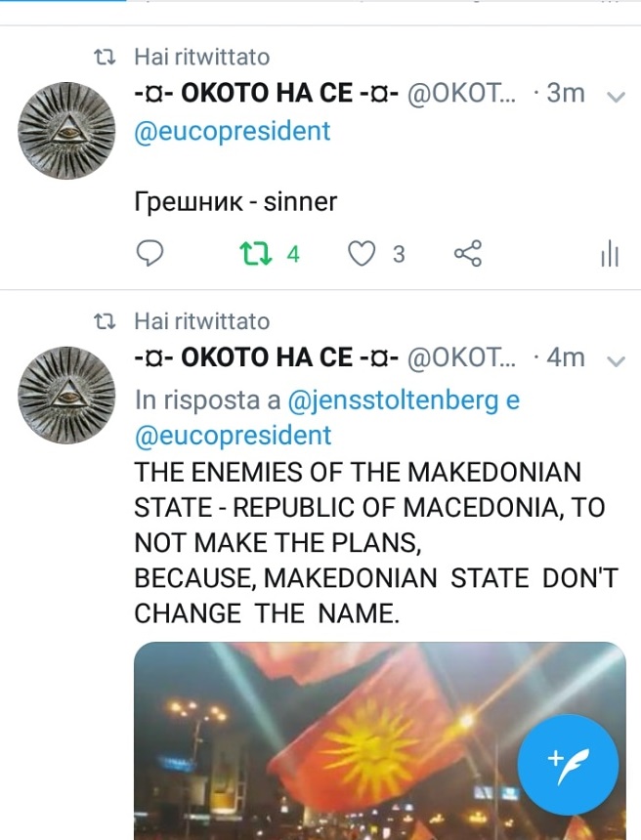Screen dimensions: 641x840
Task: Open the Macedonian flag photo attachment
Action: [380, 741]
